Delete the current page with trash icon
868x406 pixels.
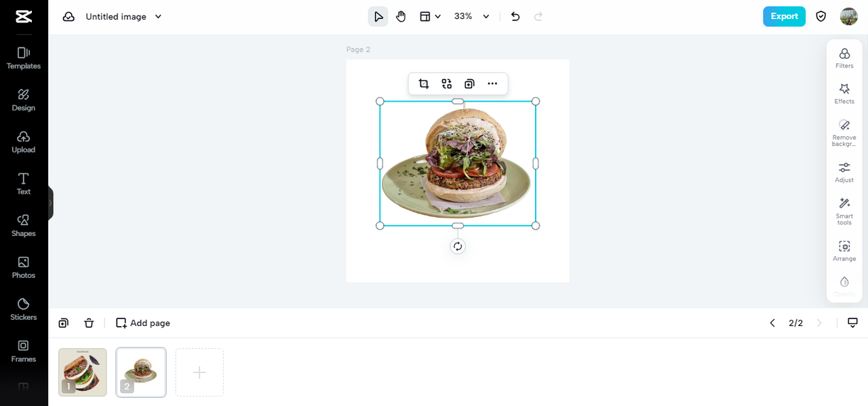89,323
